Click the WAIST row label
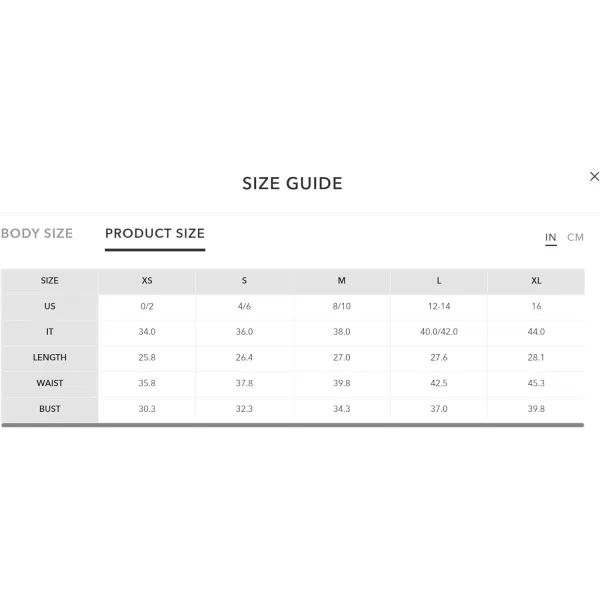This screenshot has width=600, height=600. pyautogui.click(x=50, y=383)
